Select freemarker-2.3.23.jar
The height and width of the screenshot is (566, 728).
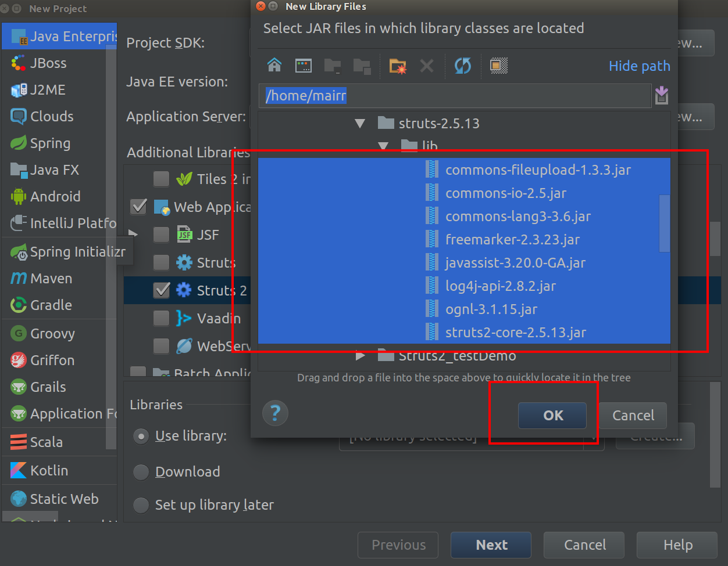pyautogui.click(x=464, y=239)
